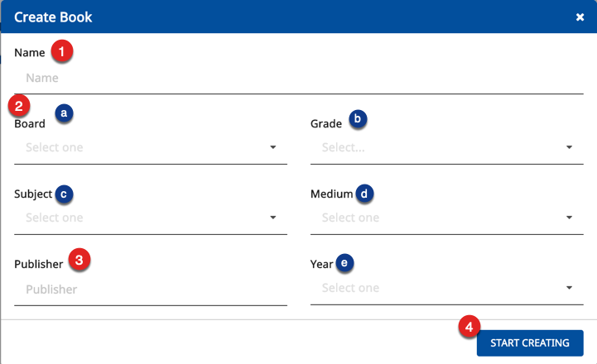This screenshot has height=364, width=597.
Task: Click the red number 2 marker
Action: click(x=19, y=106)
